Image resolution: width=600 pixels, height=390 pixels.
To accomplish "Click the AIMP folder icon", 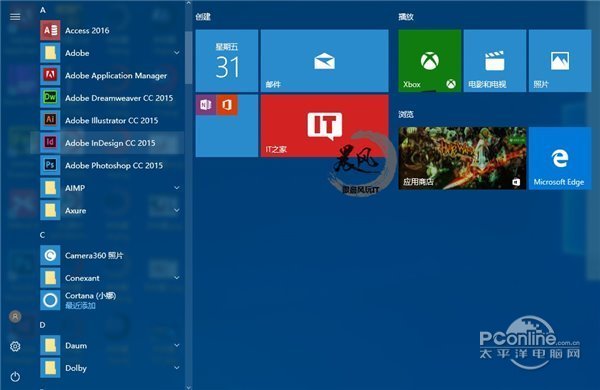I will [x=50, y=188].
